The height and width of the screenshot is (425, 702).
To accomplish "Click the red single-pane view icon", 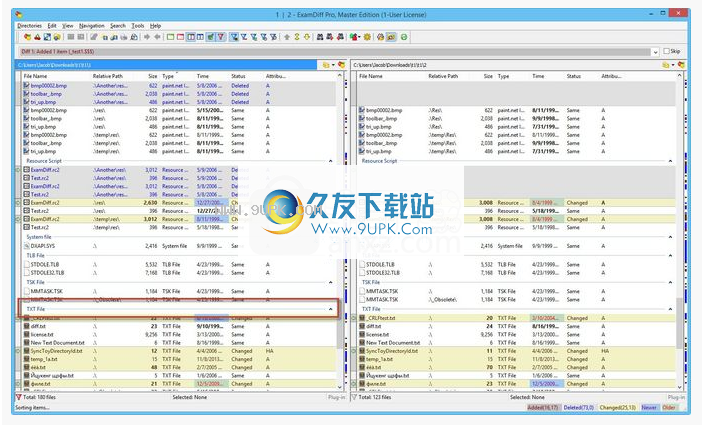I will click(180, 37).
